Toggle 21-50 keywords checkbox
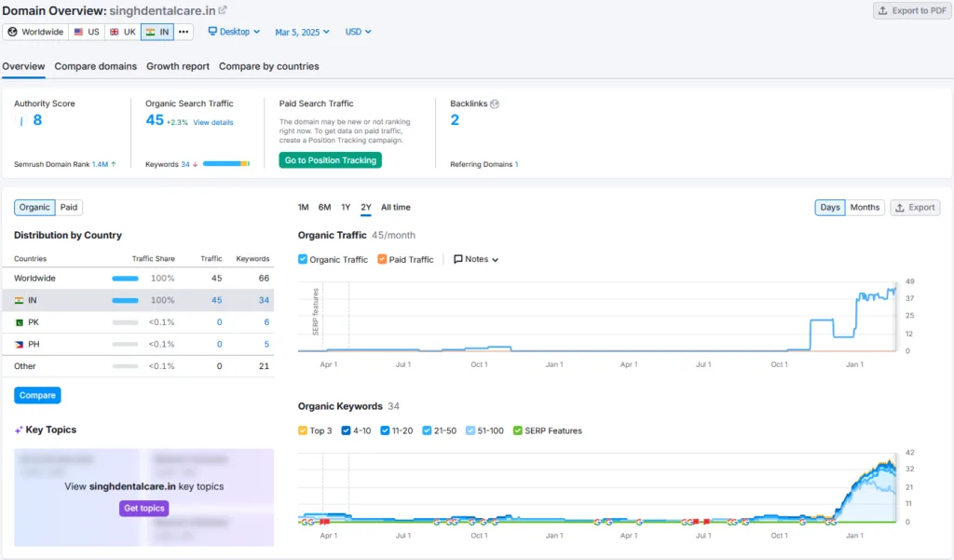This screenshot has width=954, height=560. pos(427,430)
